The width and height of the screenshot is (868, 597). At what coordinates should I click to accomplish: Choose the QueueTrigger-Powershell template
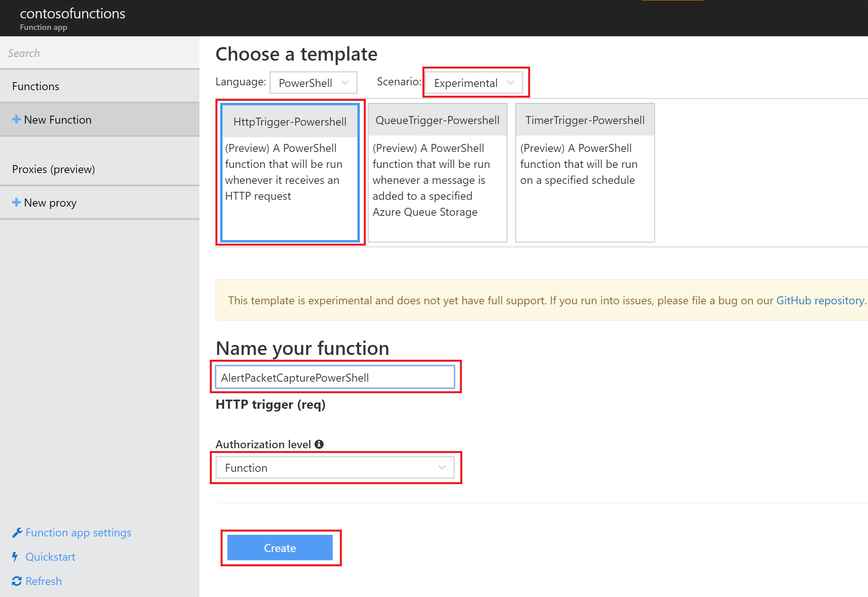(x=438, y=172)
